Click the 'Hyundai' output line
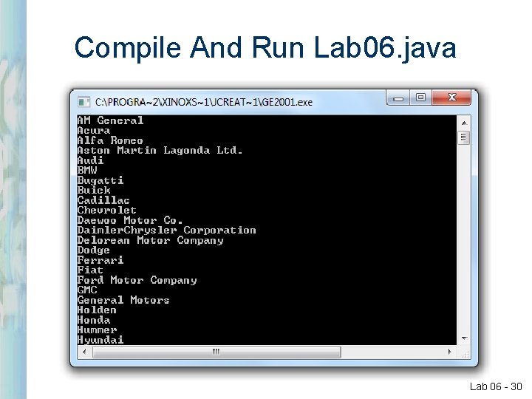The width and height of the screenshot is (532, 399). pyautogui.click(x=100, y=340)
